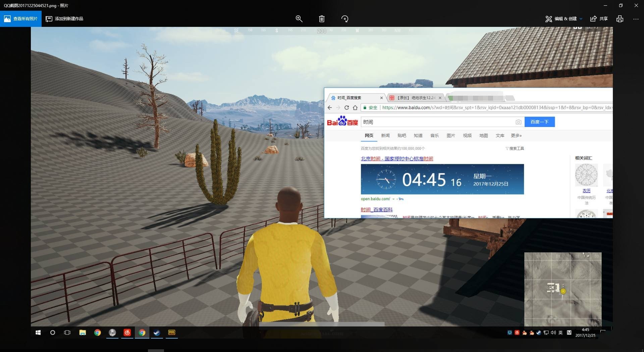Click the camera image-search icon in search box
Screen dimensions: 644x352
point(518,122)
